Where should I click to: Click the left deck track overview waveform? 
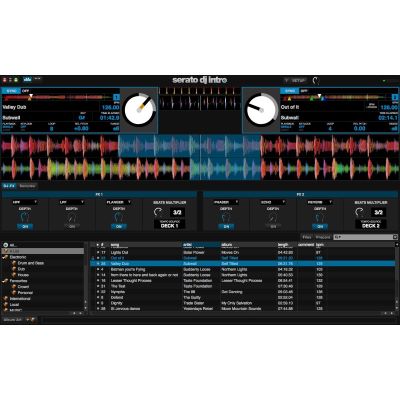pos(58,97)
